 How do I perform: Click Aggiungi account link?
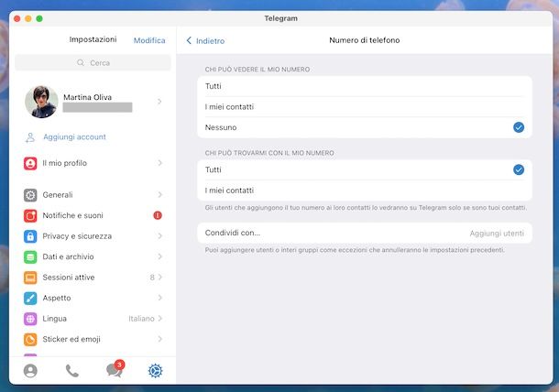coord(74,137)
